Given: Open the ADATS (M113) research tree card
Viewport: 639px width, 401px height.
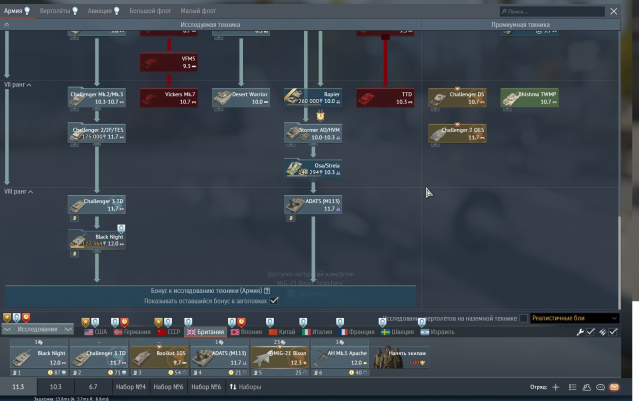Looking at the screenshot, I should point(312,204).
